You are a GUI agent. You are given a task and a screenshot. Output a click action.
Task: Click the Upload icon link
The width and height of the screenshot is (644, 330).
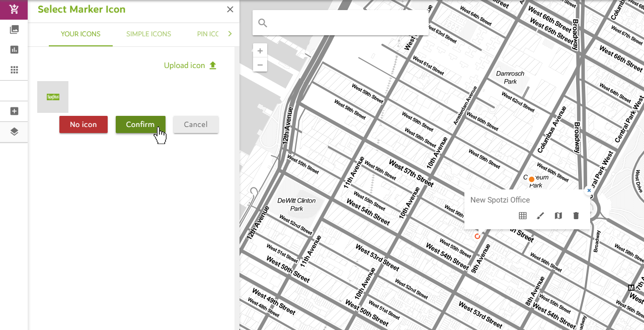[190, 65]
